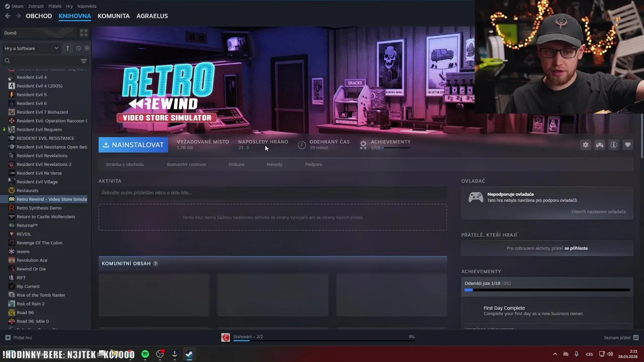
Task: Toggle ready-to-play filter icon
Action: click(x=87, y=48)
